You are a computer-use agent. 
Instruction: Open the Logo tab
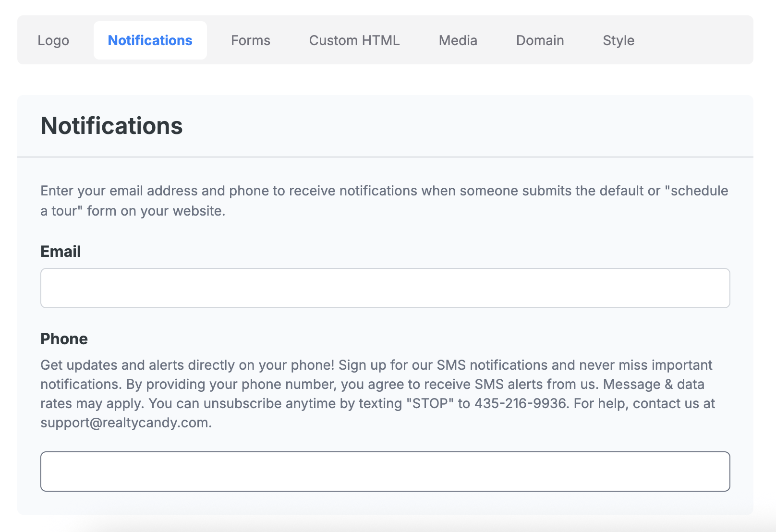(53, 40)
